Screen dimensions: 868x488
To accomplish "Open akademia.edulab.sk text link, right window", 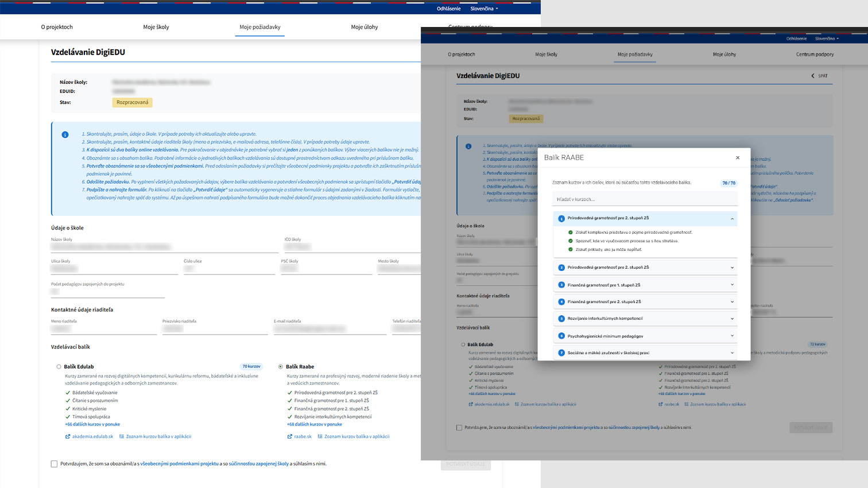I will click(492, 404).
